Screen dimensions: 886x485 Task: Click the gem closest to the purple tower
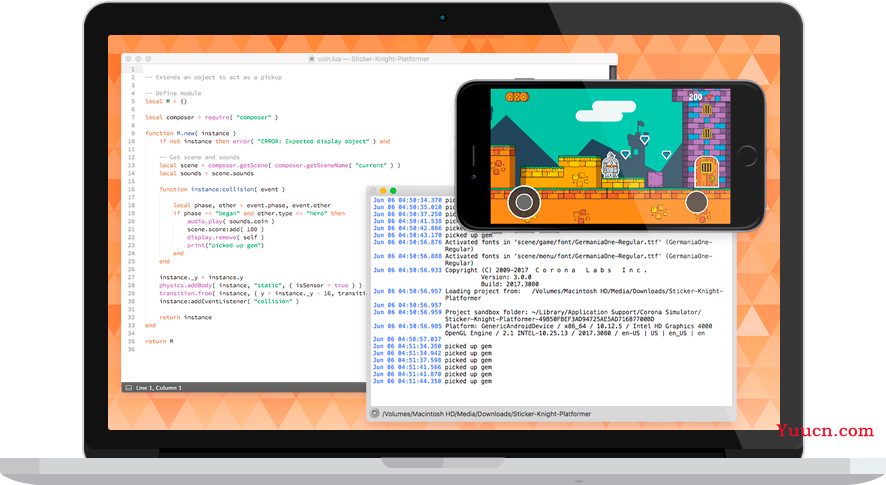pos(667,154)
